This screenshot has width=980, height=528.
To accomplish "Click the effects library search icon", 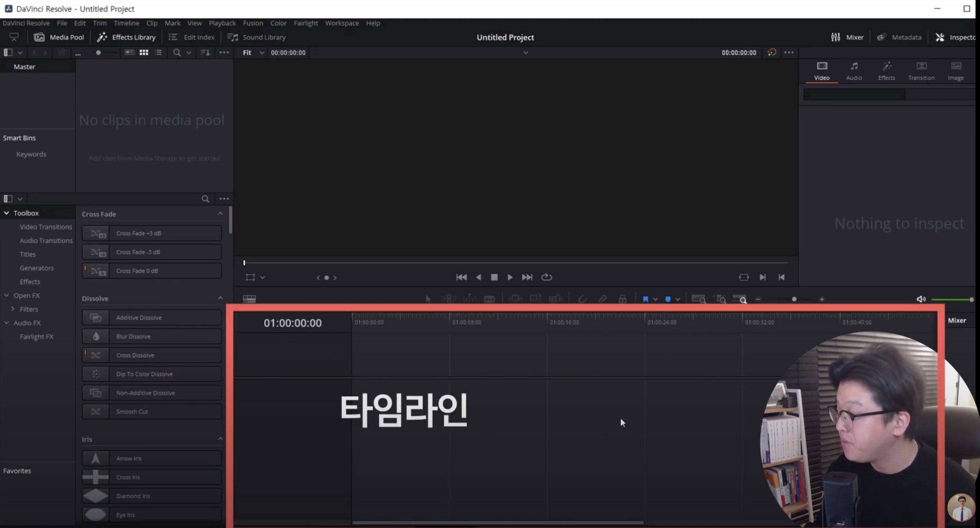I will [x=205, y=199].
